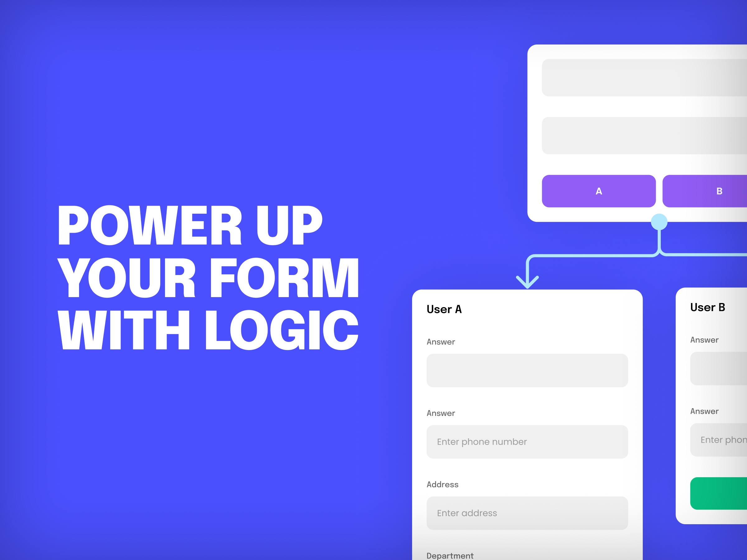Click the branching logic path icon
This screenshot has width=747, height=560.
[659, 222]
